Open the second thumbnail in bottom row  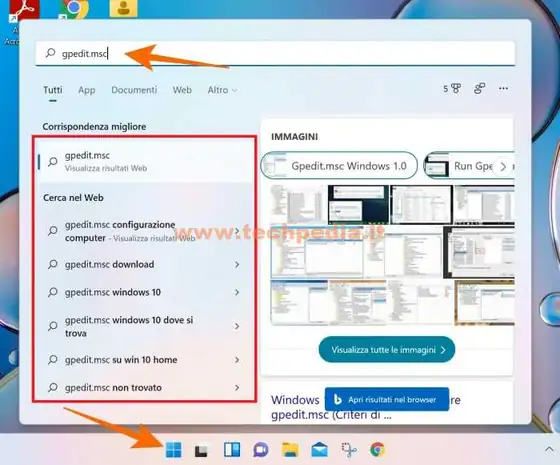pyautogui.click(x=358, y=302)
